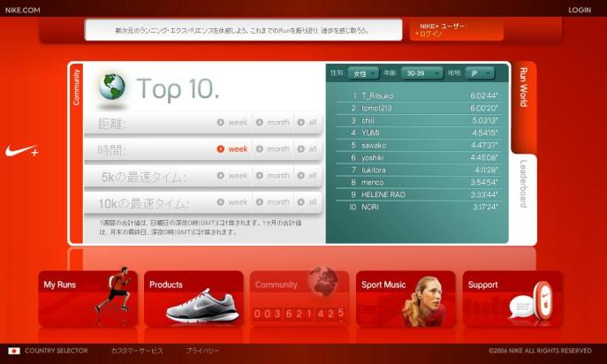The image size is (607, 364).
Task: Open the Products section
Action: point(193,299)
